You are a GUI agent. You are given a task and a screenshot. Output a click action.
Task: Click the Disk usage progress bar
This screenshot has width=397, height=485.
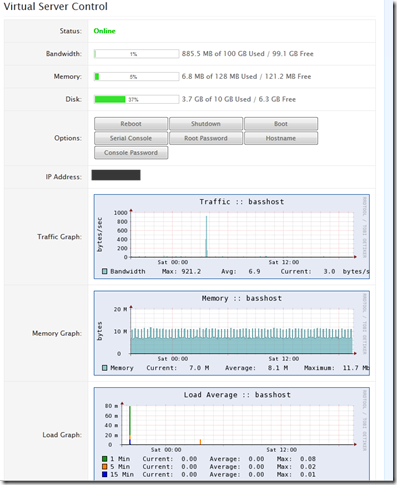point(136,99)
